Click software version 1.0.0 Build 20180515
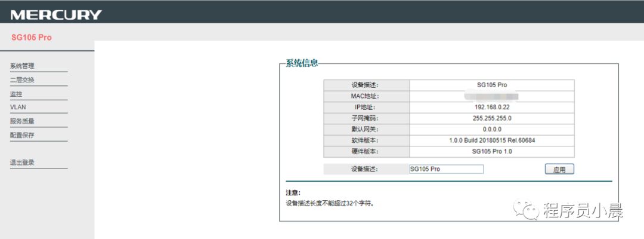 click(491, 140)
